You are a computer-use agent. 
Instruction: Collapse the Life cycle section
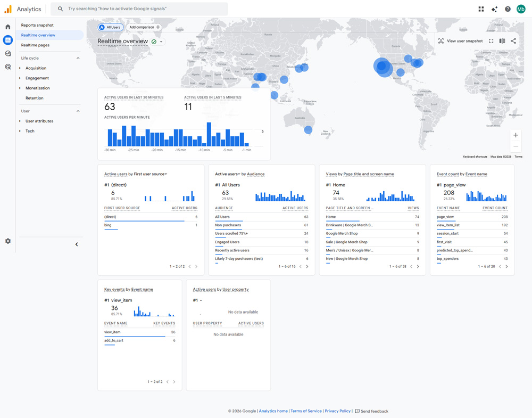pyautogui.click(x=78, y=58)
